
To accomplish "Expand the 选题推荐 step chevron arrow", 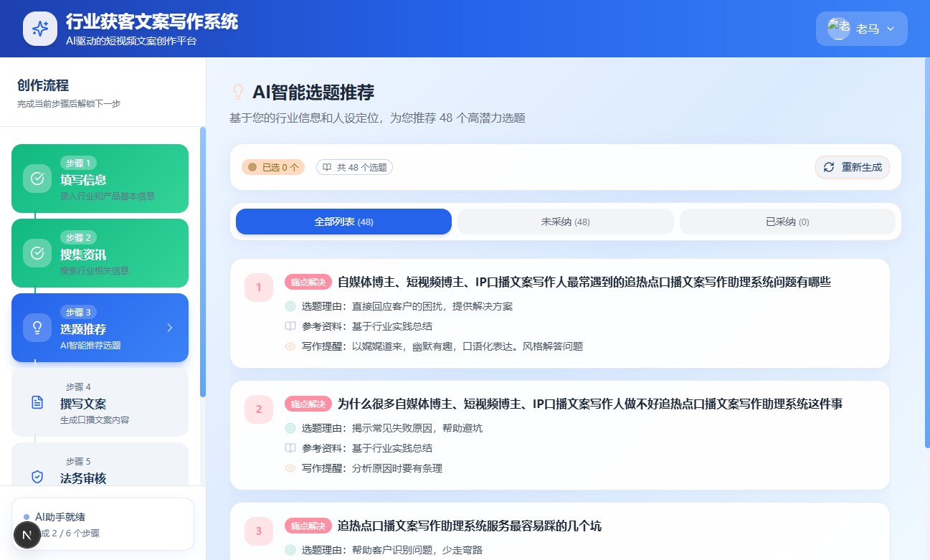I will tap(170, 328).
